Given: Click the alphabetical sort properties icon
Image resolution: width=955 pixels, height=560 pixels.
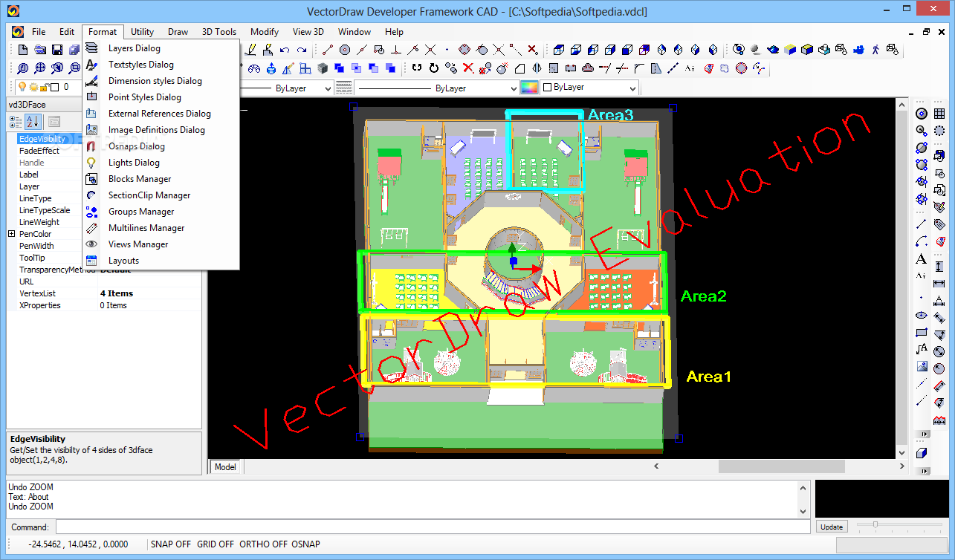Looking at the screenshot, I should pos(33,122).
